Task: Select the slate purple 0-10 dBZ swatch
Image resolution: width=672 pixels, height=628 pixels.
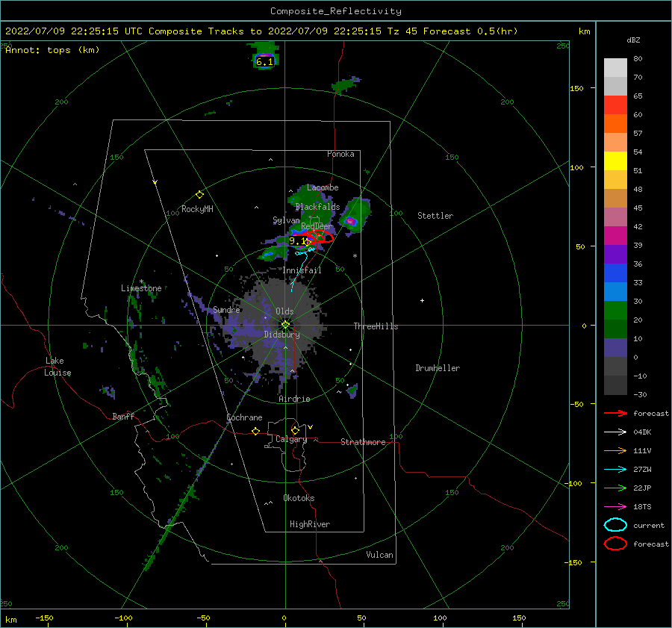Action: click(x=615, y=348)
